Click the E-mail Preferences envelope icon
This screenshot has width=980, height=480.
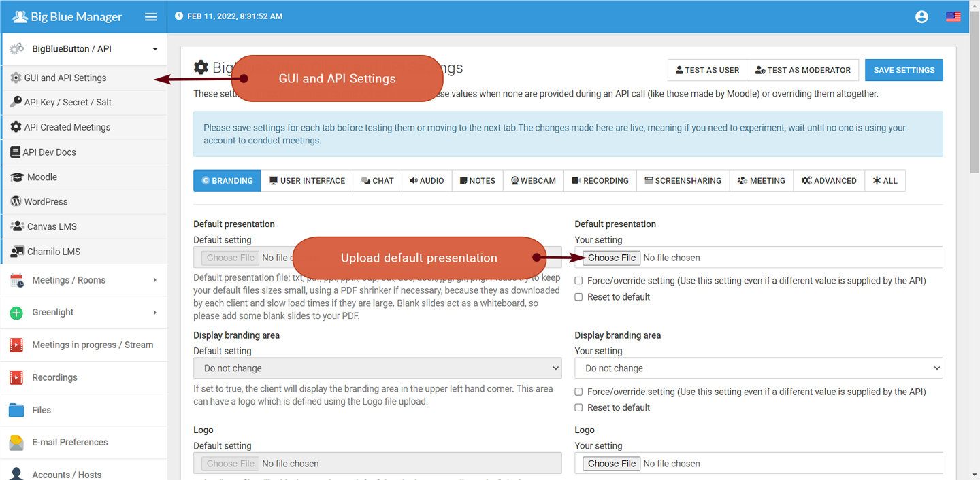pos(16,443)
